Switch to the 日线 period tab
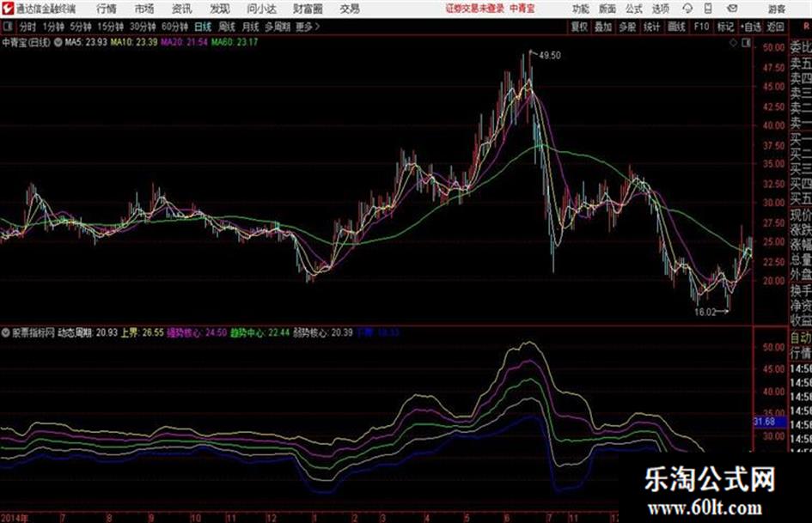812x523 pixels. pyautogui.click(x=203, y=27)
